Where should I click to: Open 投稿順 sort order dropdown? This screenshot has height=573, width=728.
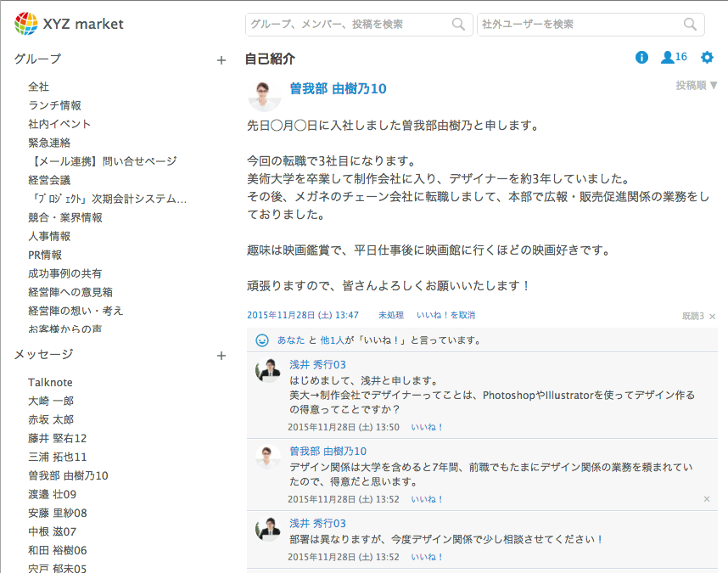click(x=697, y=86)
